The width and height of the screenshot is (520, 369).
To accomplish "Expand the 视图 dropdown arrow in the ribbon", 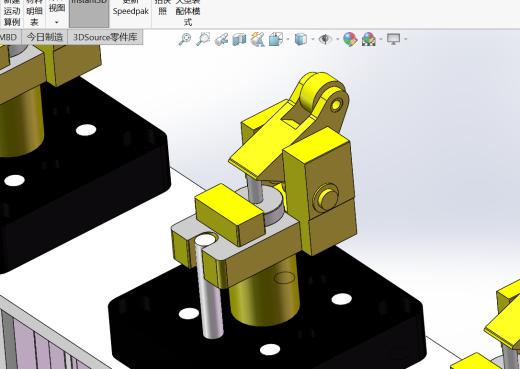I will pyautogui.click(x=57, y=22).
